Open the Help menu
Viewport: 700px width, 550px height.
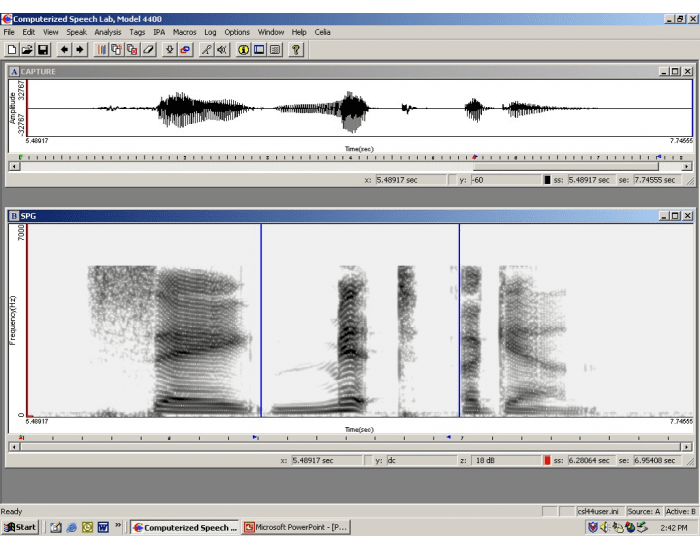(299, 32)
